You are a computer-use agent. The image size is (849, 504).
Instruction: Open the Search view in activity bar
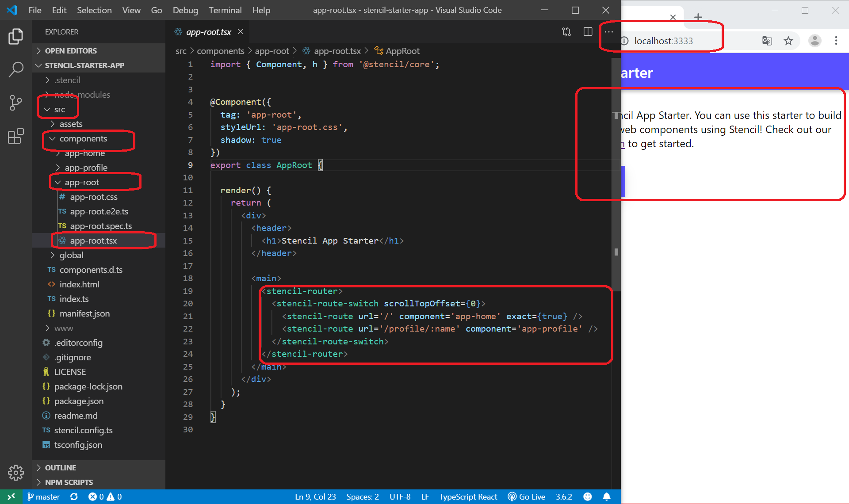(x=16, y=69)
